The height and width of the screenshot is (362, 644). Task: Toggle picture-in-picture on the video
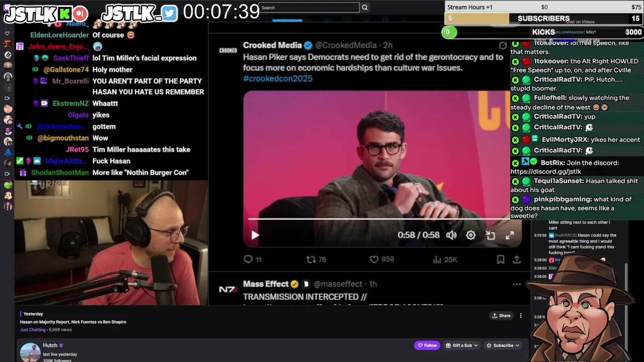[x=491, y=235]
